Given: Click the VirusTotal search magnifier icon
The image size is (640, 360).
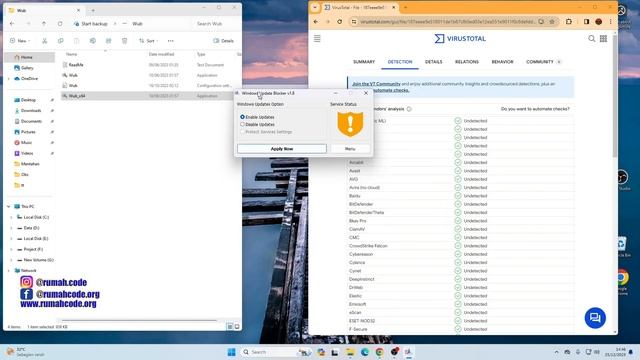Looking at the screenshot, I should coord(591,39).
